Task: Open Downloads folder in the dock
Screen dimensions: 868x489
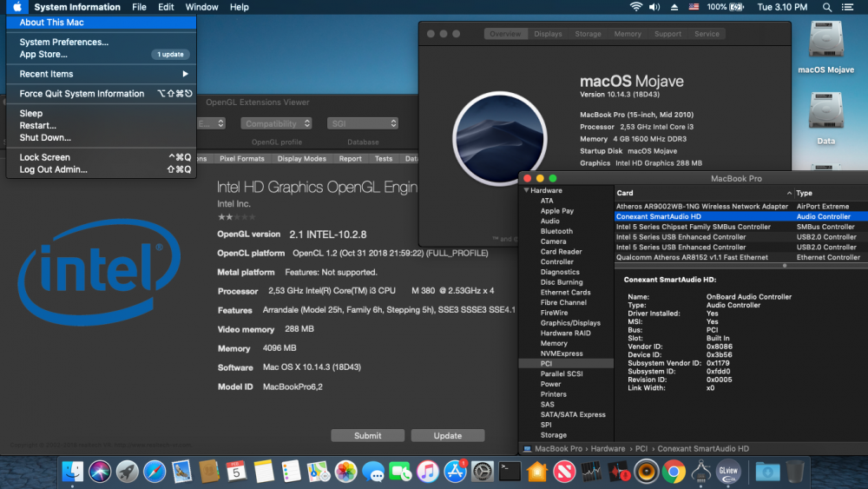Action: tap(767, 472)
